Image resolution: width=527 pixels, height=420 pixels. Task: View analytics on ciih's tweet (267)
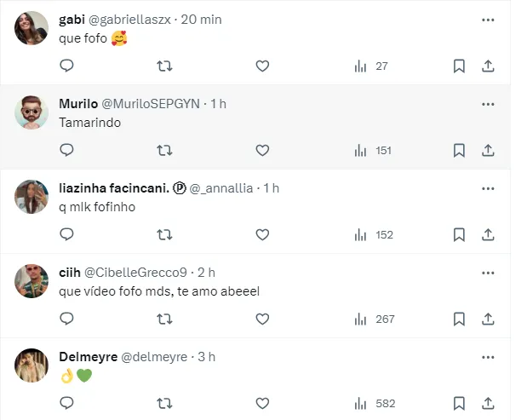(x=374, y=319)
